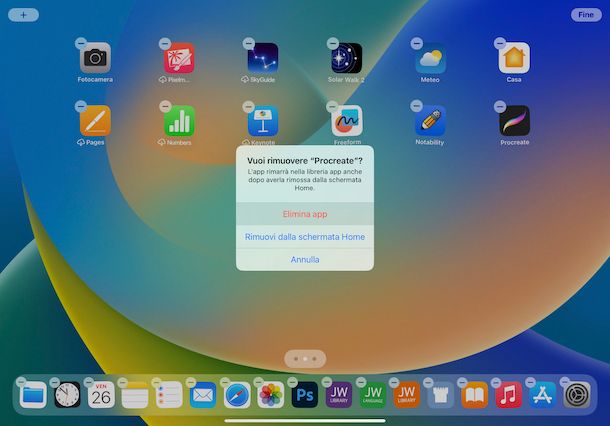This screenshot has width=610, height=426.
Task: Open the orange JW Library dock icon
Action: (x=407, y=395)
